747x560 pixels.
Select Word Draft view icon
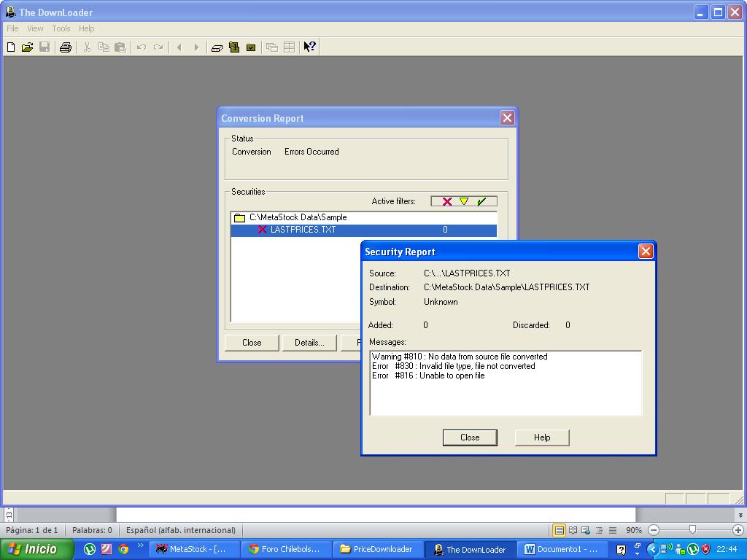pyautogui.click(x=613, y=530)
